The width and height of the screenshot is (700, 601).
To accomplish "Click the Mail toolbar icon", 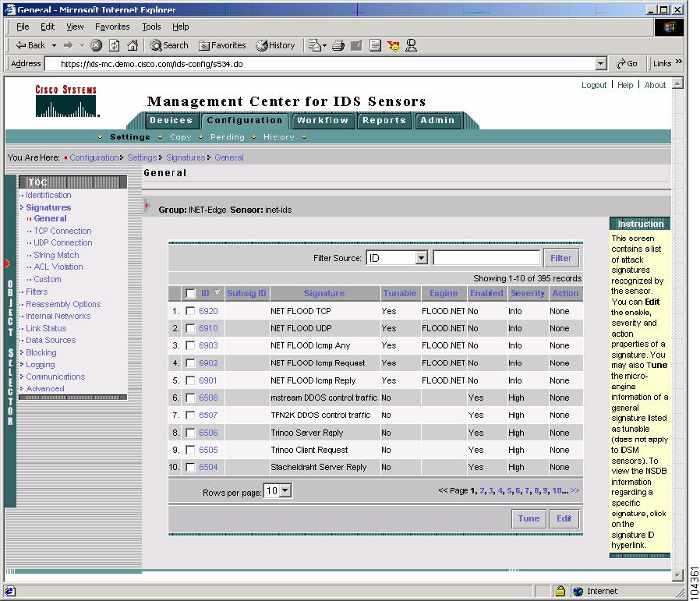I will click(315, 45).
